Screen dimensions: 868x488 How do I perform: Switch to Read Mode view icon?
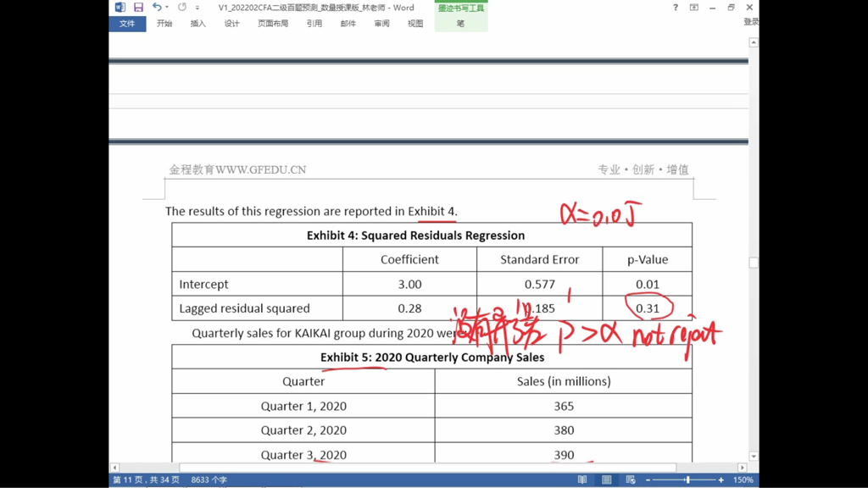[x=582, y=480]
